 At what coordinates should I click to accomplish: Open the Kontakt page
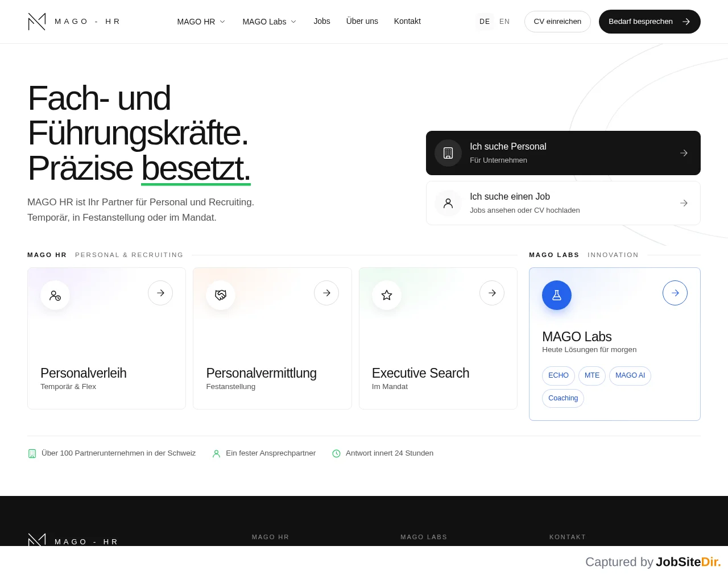coord(407,21)
